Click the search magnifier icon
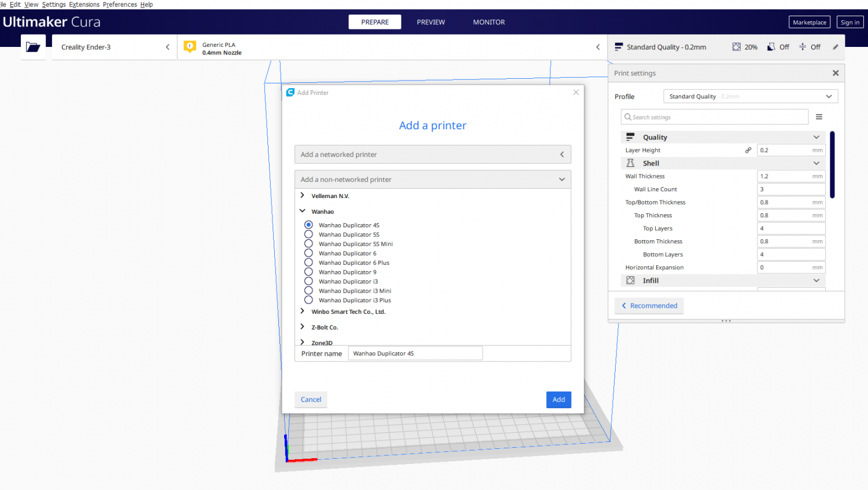Image resolution: width=868 pixels, height=490 pixels. pos(628,117)
